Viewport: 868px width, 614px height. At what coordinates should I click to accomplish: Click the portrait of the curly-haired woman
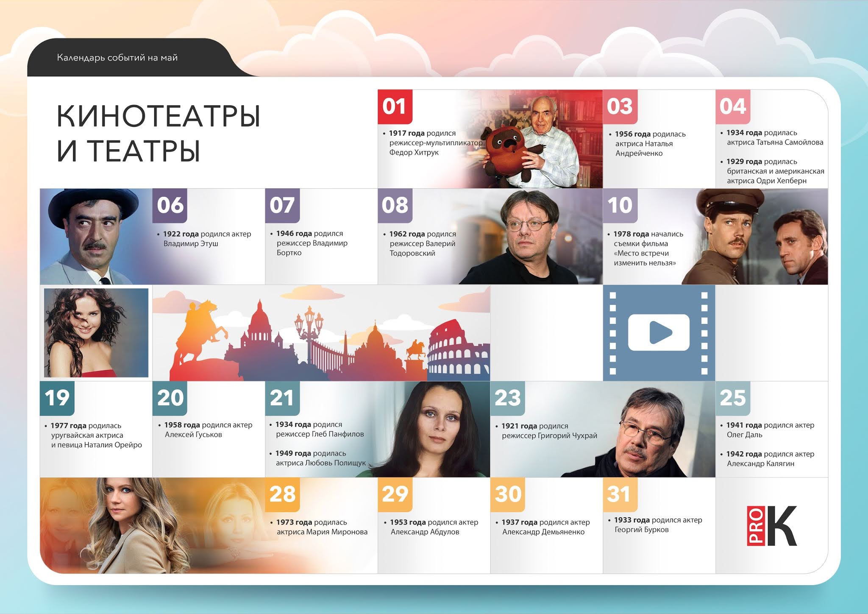pyautogui.click(x=96, y=333)
